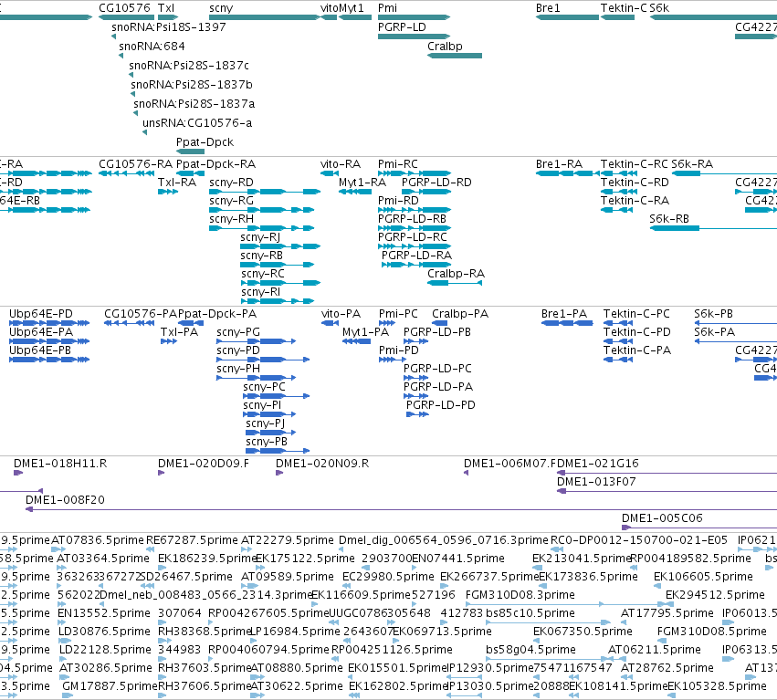This screenshot has height=700, width=777.
Task: Click the scny-RJ transcript label
Action: click(x=260, y=237)
